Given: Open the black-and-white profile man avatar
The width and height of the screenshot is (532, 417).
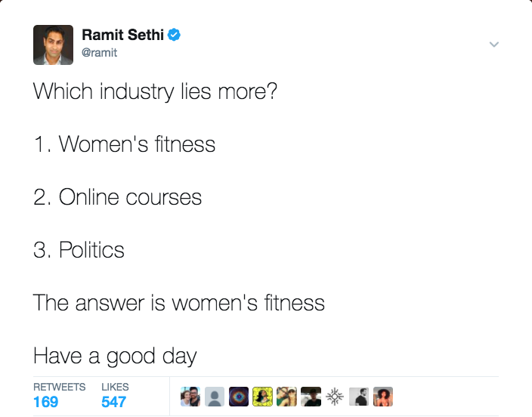Looking at the screenshot, I should point(359,397).
